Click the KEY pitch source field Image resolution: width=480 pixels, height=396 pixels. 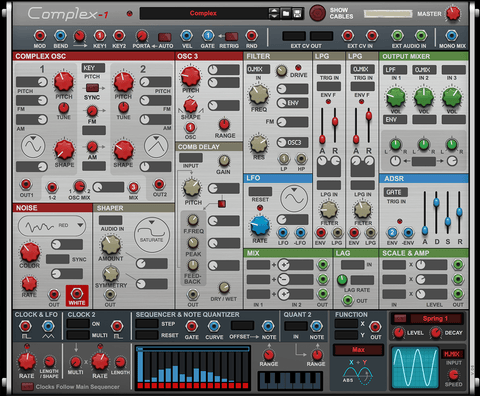coord(93,68)
